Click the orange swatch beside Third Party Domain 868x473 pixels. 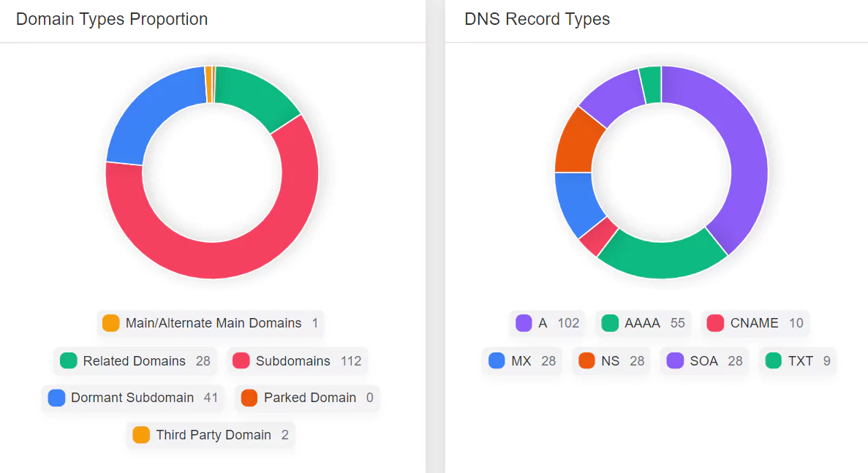[x=141, y=435]
